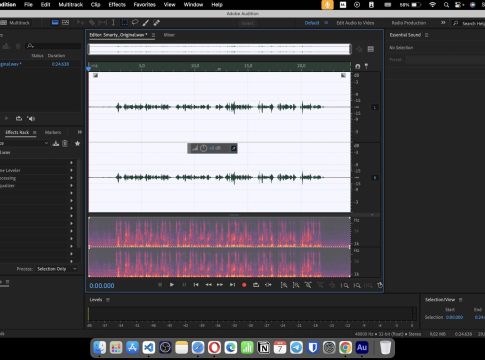
Task: Open the Process Selection Only dropdown
Action: (57, 269)
